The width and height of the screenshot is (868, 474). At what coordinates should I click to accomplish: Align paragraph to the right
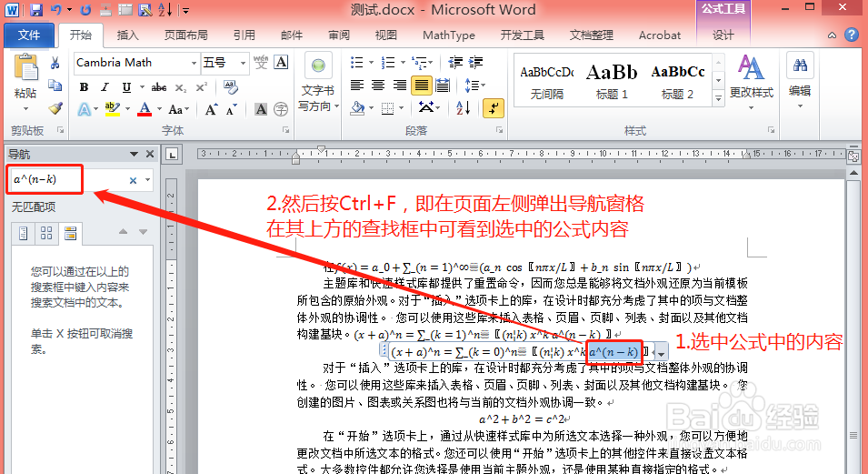pyautogui.click(x=400, y=85)
